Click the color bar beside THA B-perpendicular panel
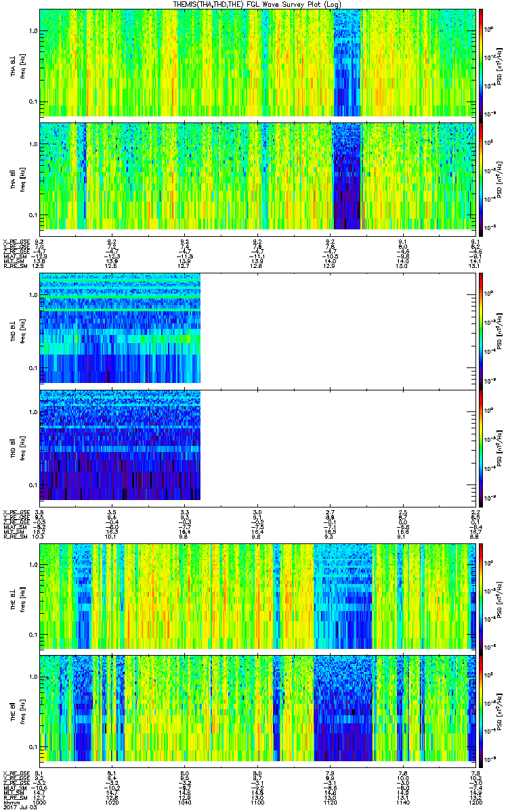Viewport: 508px width, 812px height. pos(481,62)
